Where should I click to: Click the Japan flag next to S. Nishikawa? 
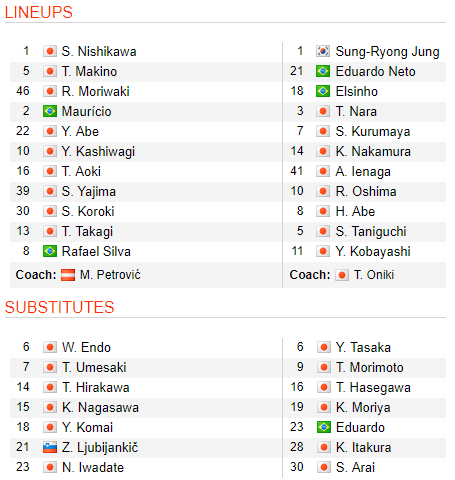(50, 51)
